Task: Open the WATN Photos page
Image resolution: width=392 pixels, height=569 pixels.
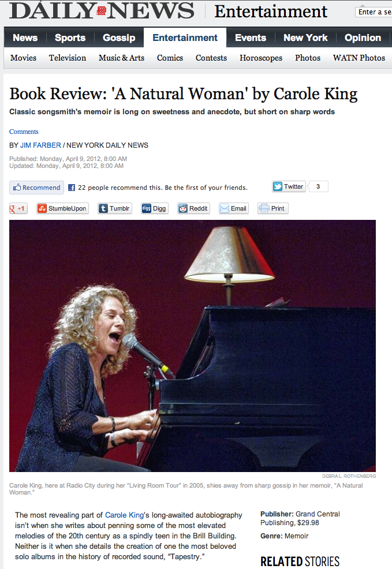Action: (x=359, y=58)
